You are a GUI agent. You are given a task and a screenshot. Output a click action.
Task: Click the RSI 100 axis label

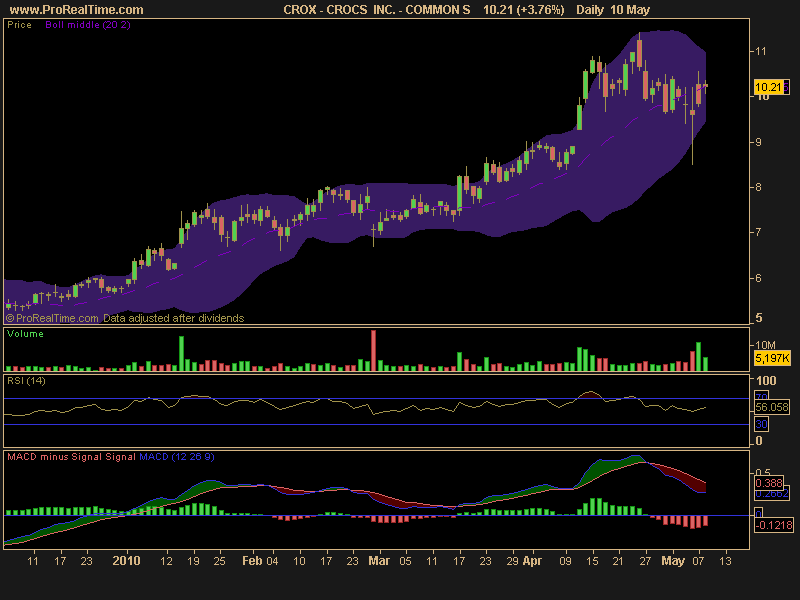766,381
